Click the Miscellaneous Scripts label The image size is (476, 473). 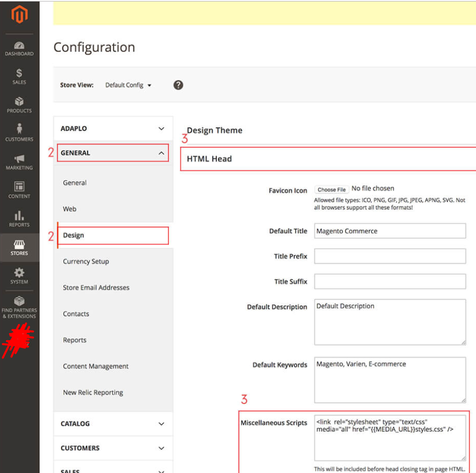274,423
